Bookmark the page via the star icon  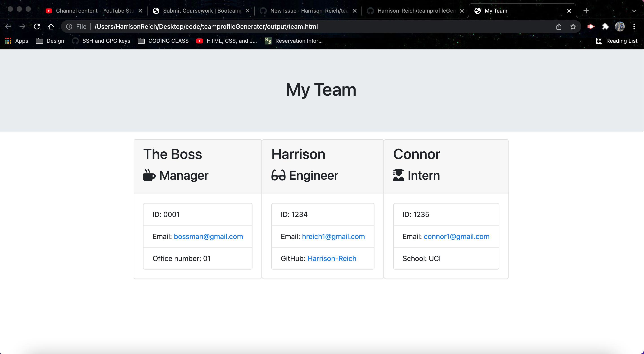573,27
